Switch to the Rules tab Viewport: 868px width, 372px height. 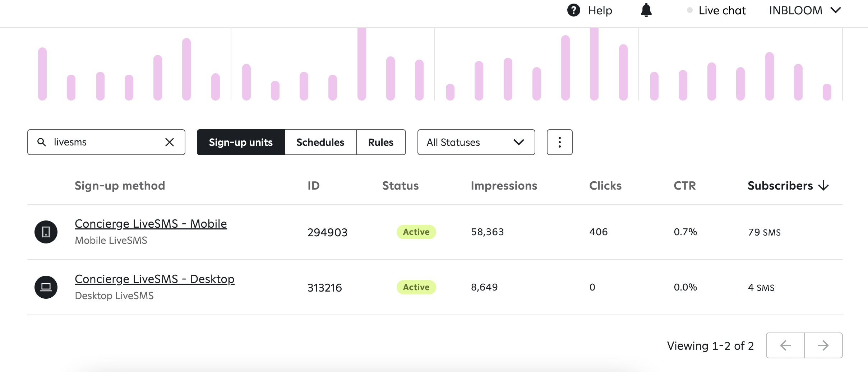[381, 142]
